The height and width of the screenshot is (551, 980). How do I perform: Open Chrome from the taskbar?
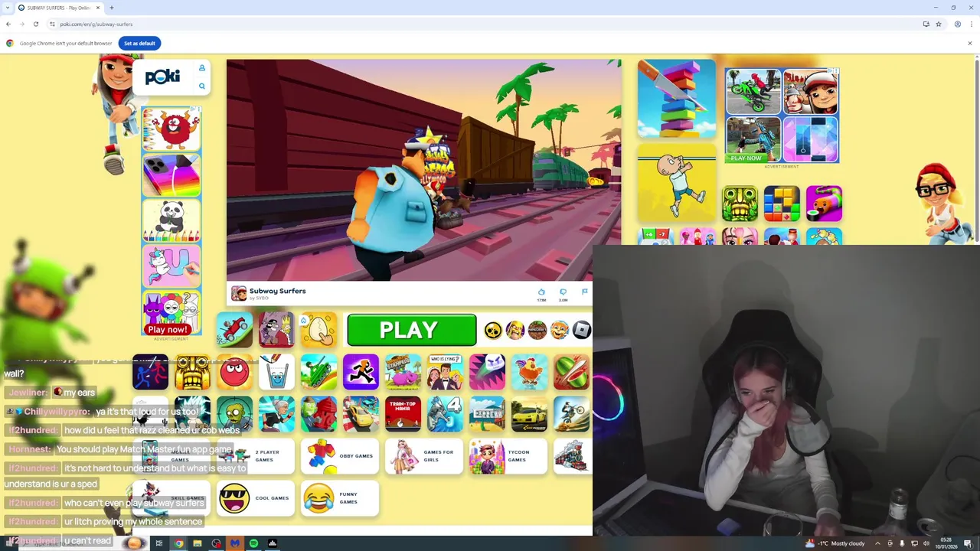178,543
